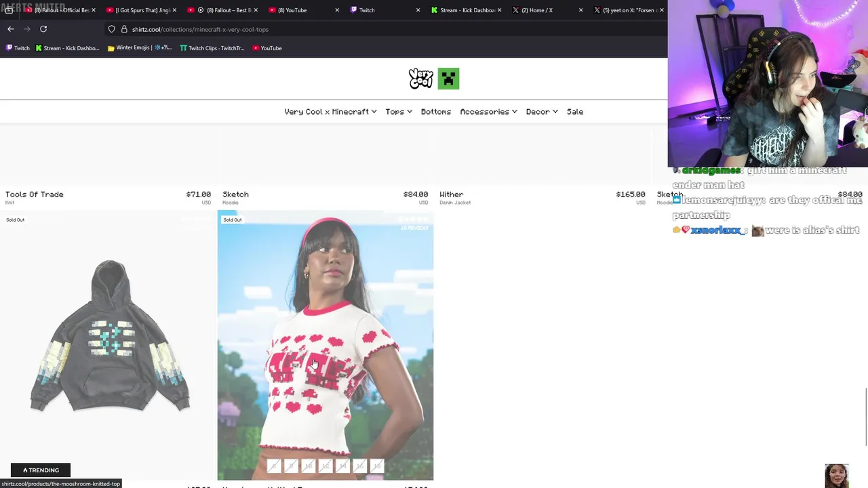Open the Stream - Kick Dashbo... bookmark

click(x=67, y=48)
